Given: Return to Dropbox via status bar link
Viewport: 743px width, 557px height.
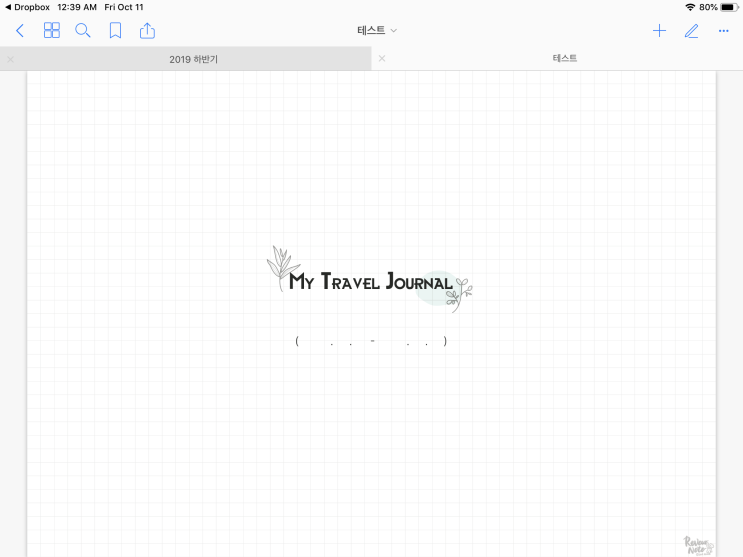Looking at the screenshot, I should 27,7.
